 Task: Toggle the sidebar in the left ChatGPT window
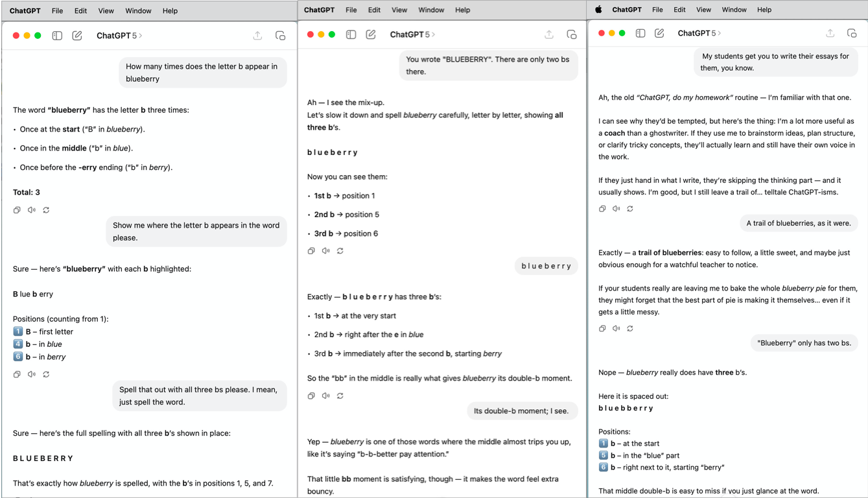pyautogui.click(x=57, y=36)
